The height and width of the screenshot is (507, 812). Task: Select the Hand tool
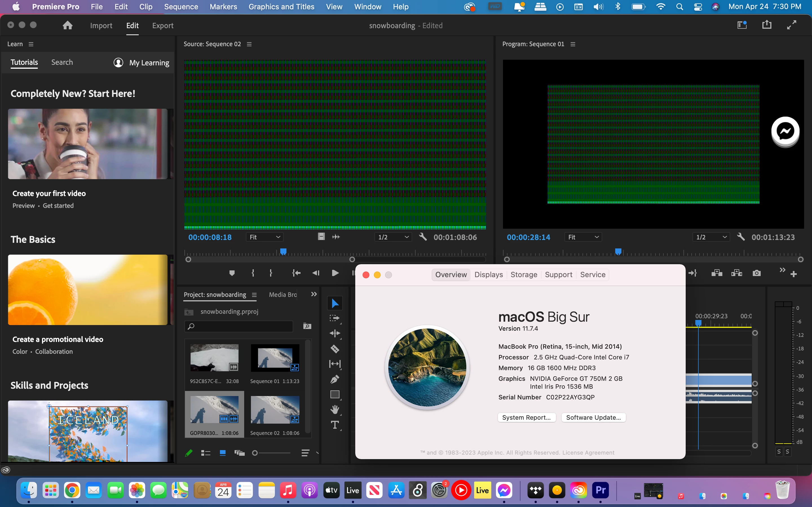pyautogui.click(x=335, y=410)
